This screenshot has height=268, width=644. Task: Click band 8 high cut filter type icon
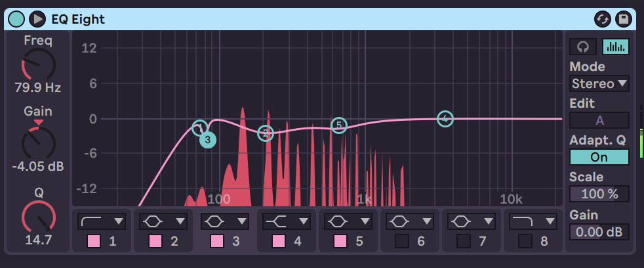coord(521,221)
